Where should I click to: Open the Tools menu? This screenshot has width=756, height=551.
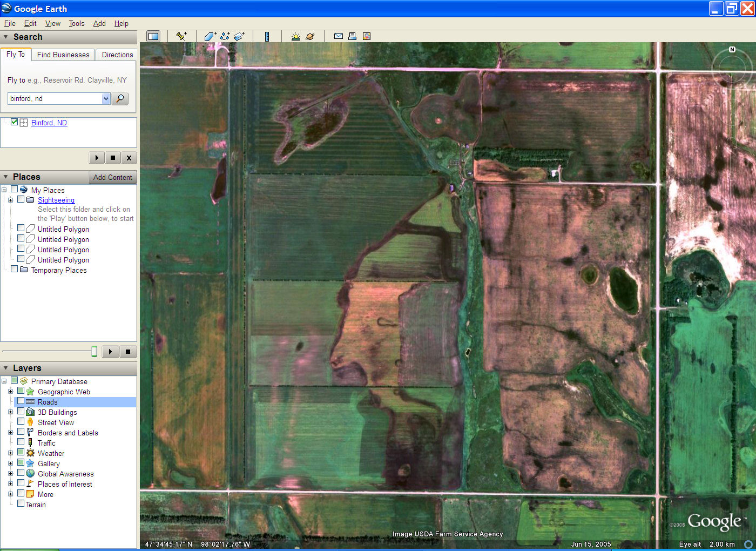pos(77,23)
